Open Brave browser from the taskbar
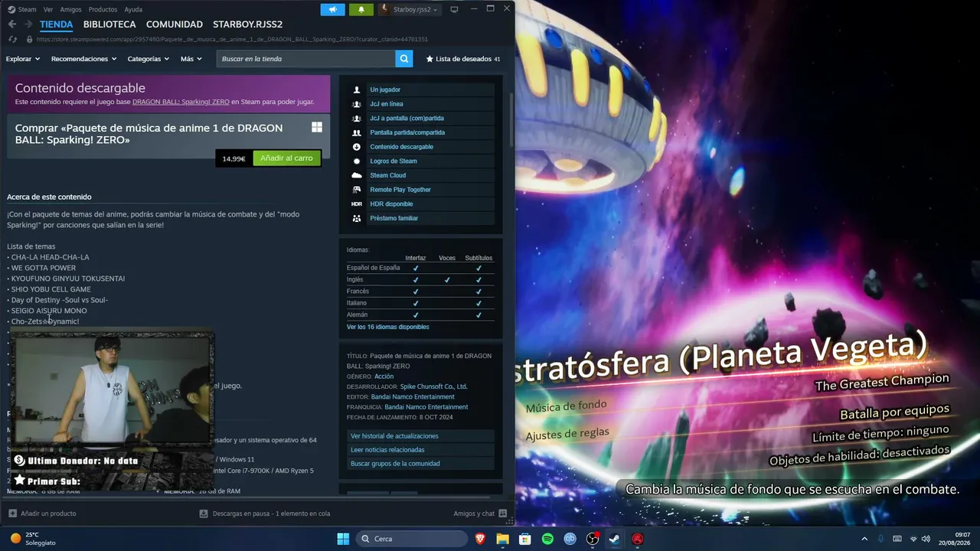 [480, 539]
